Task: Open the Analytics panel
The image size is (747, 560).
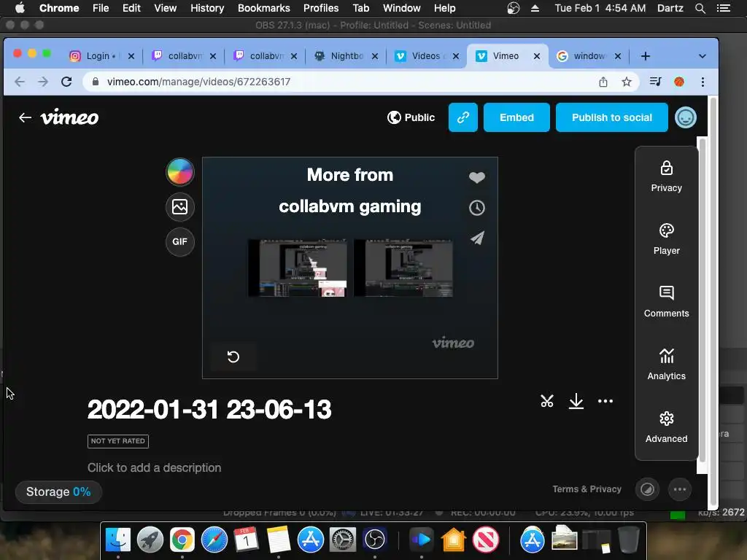Action: [x=666, y=365]
